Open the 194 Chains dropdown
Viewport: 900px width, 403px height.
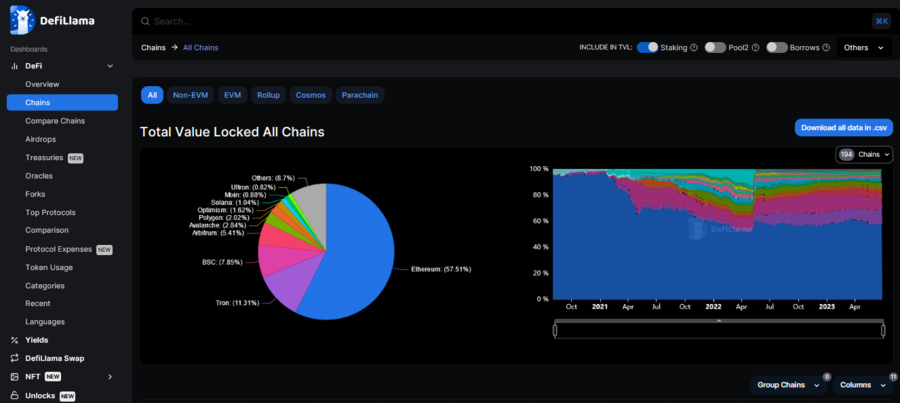coord(864,154)
